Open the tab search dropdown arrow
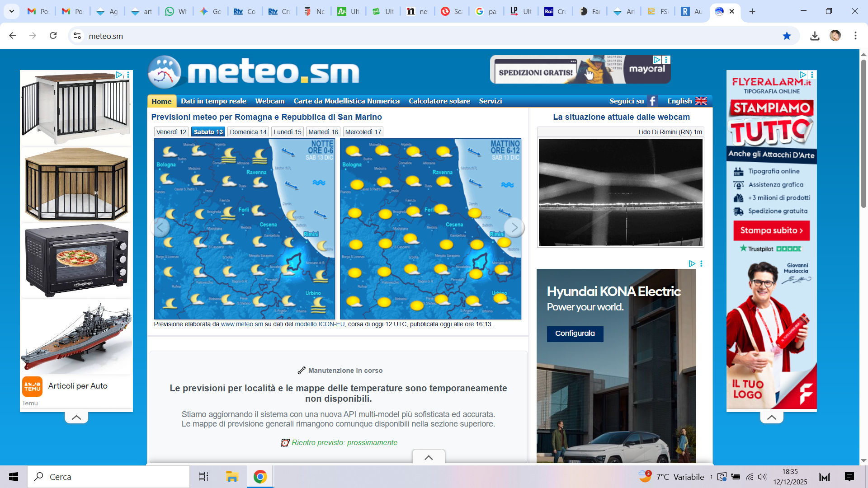The width and height of the screenshot is (868, 488). (11, 11)
